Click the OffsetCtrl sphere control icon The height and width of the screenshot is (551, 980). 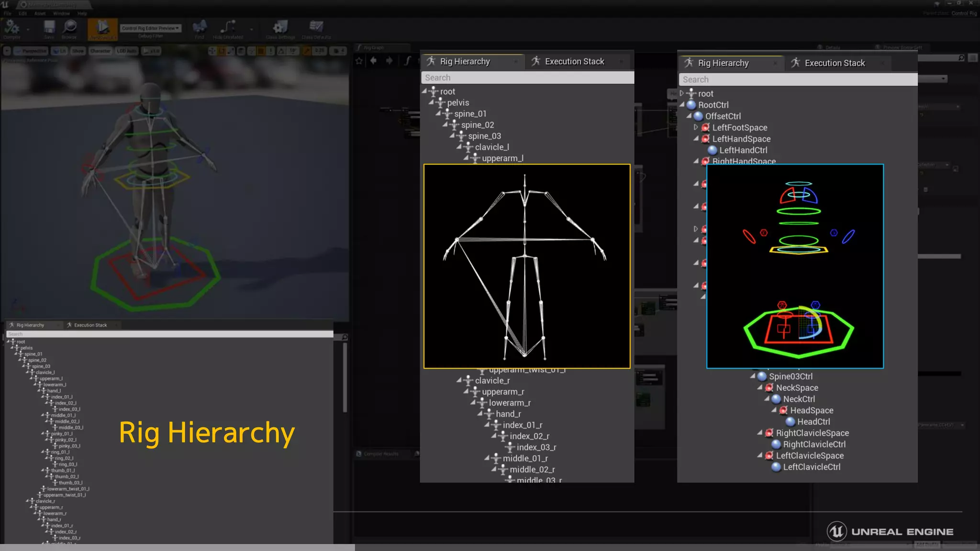pos(698,116)
